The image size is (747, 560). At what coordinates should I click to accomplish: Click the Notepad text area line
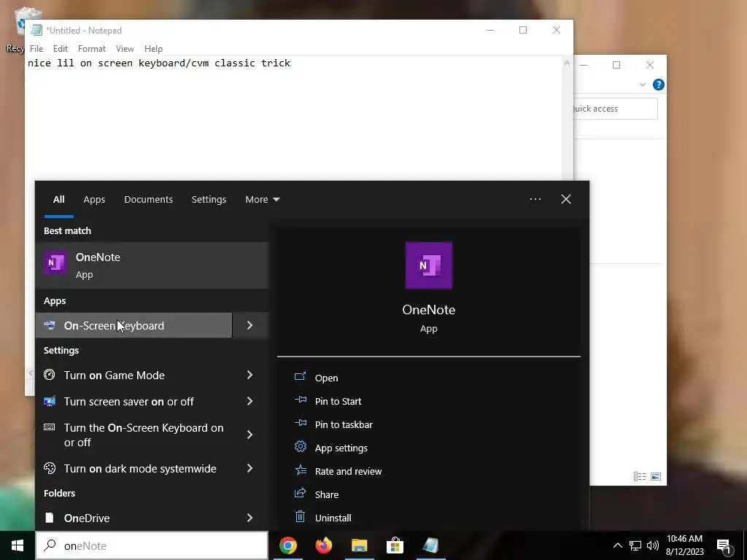158,63
